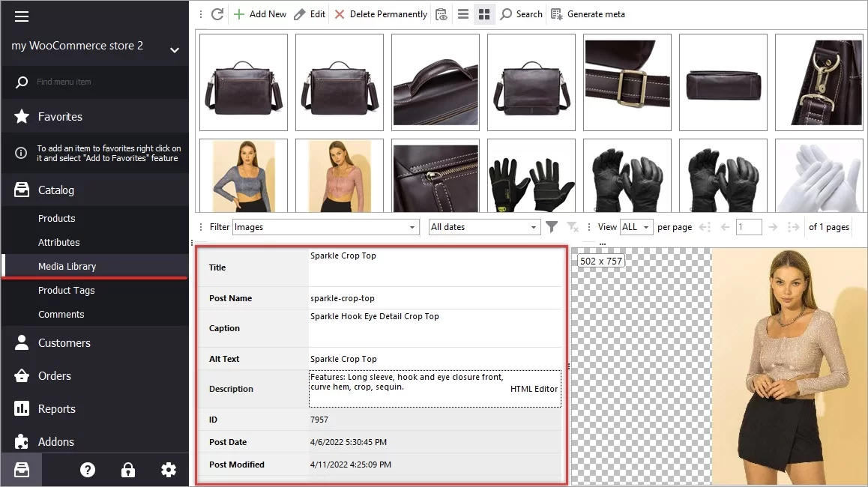Switch to list view mode
The height and width of the screenshot is (487, 868).
coord(462,13)
